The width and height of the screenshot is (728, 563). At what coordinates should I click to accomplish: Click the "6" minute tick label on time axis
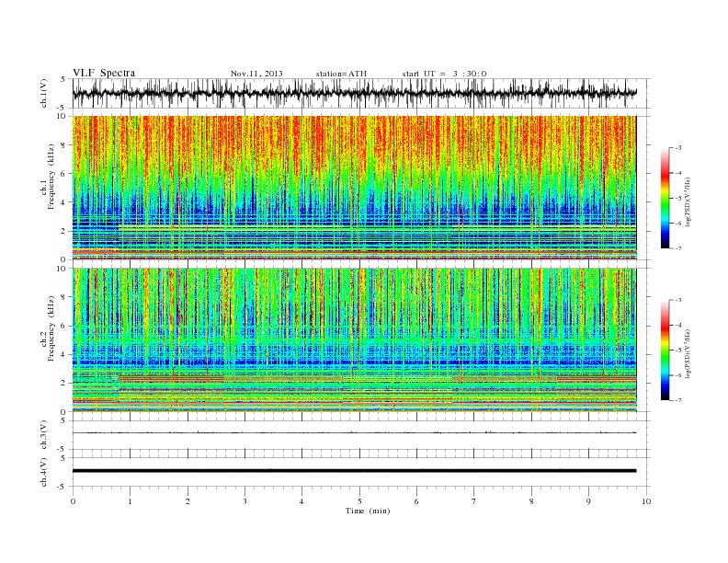click(x=417, y=501)
